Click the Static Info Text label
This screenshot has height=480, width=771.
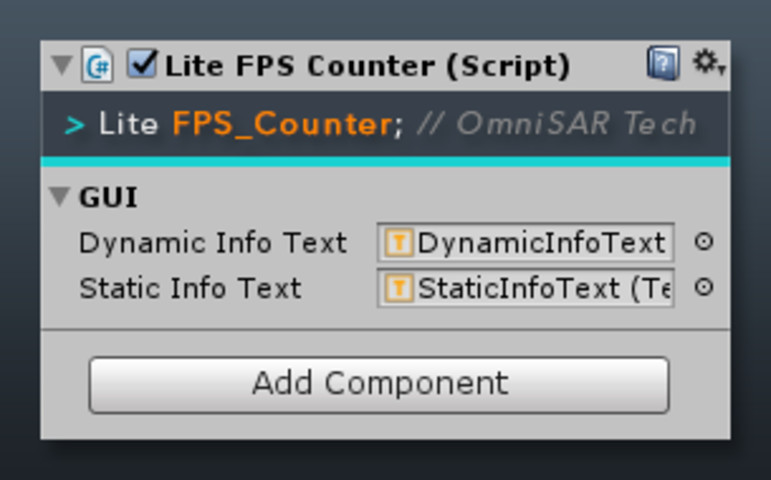190,288
